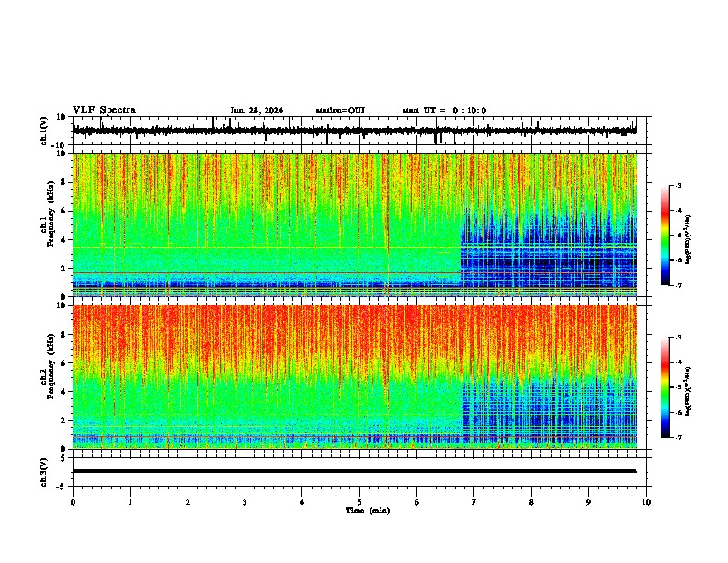Click time axis tick label "9"
The width and height of the screenshot is (728, 563).
click(588, 502)
